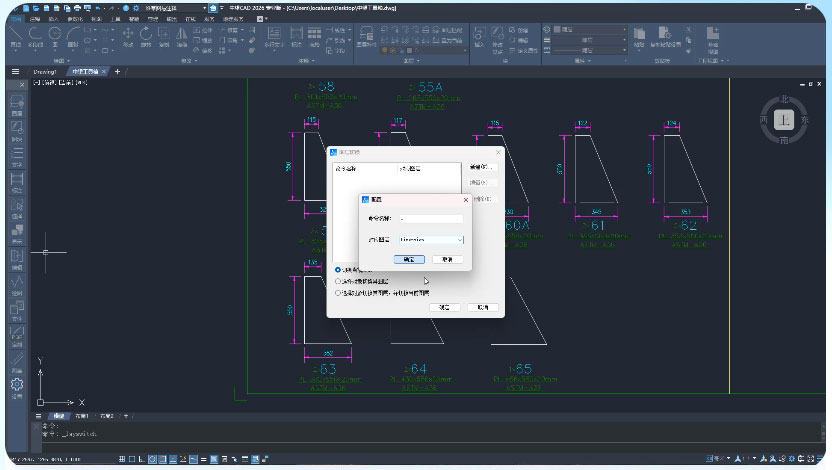The height and width of the screenshot is (470, 832).
Task: Click the command name input field
Action: tap(430, 218)
